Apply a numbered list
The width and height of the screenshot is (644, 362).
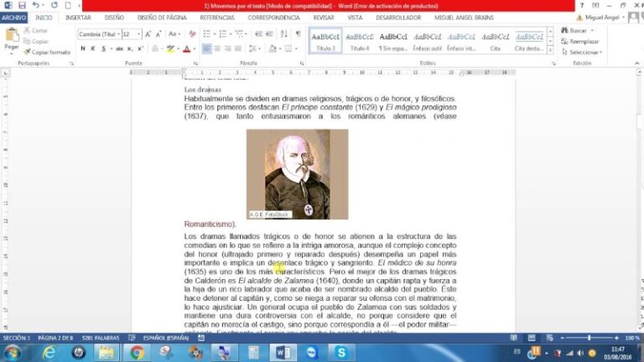(x=222, y=34)
